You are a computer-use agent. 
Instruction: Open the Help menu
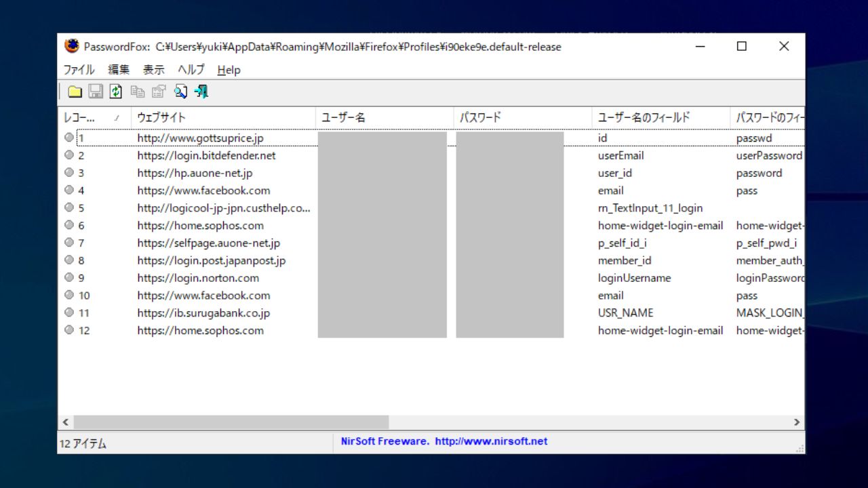(x=229, y=70)
